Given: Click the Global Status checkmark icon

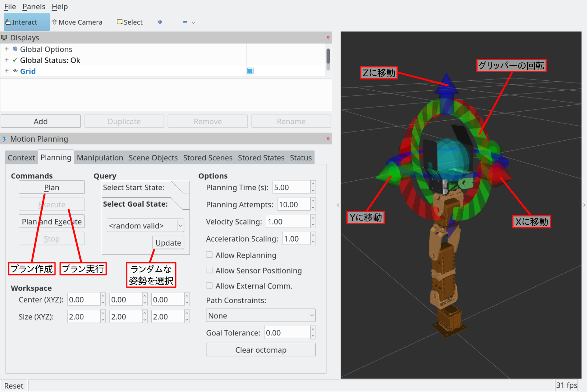Looking at the screenshot, I should point(15,60).
